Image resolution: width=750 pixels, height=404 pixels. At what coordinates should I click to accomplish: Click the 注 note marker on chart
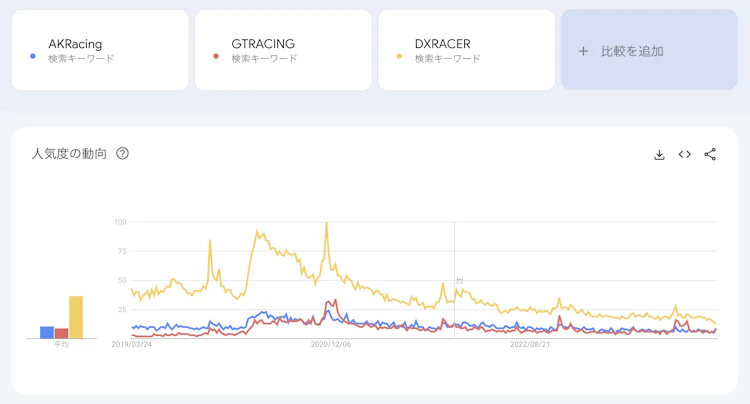pyautogui.click(x=459, y=280)
